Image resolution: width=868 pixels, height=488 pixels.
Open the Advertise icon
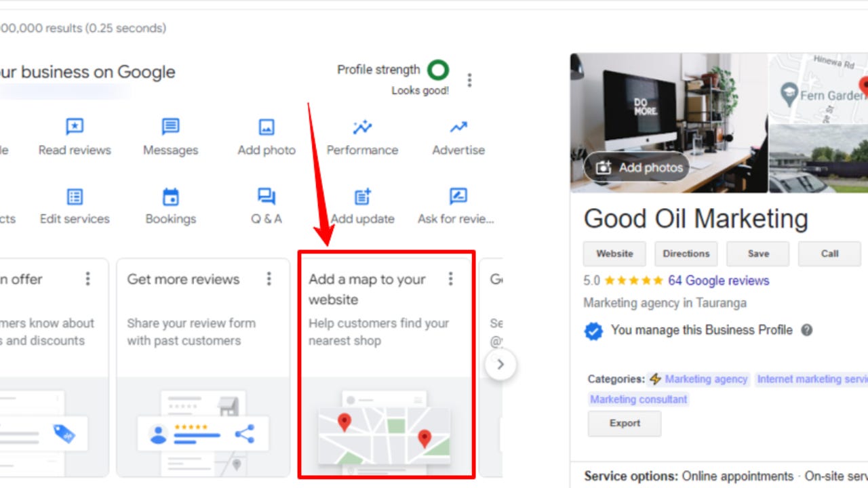[x=458, y=127]
